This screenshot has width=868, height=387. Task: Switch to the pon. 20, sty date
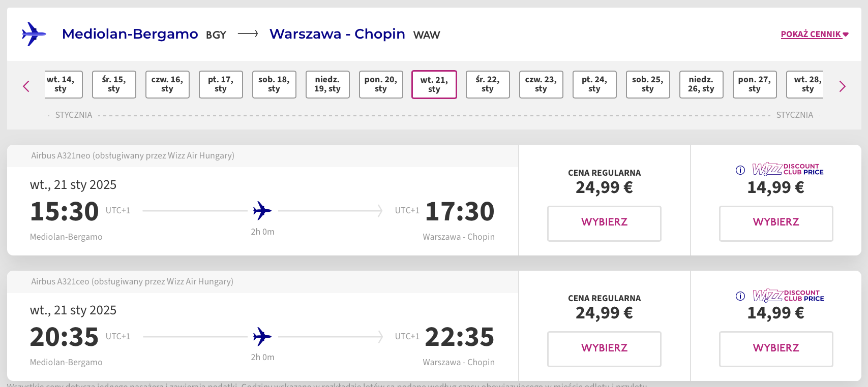click(381, 84)
